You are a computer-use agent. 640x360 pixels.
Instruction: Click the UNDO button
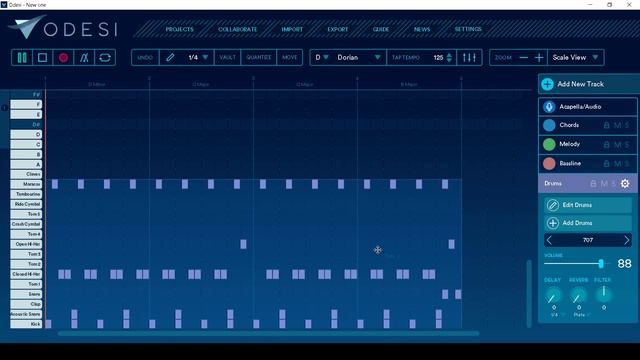coord(145,58)
